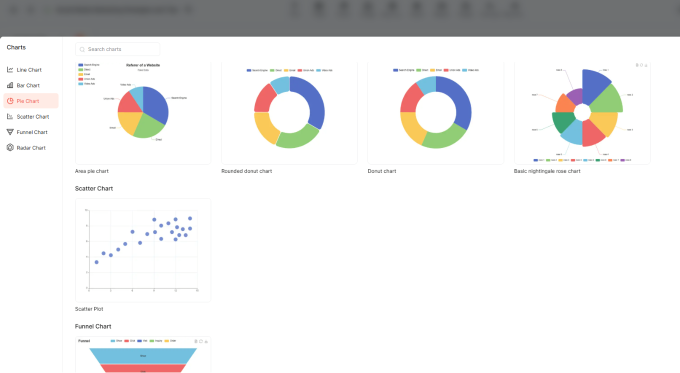
Task: Select the Funnel chart thumbnail
Action: tap(143, 355)
